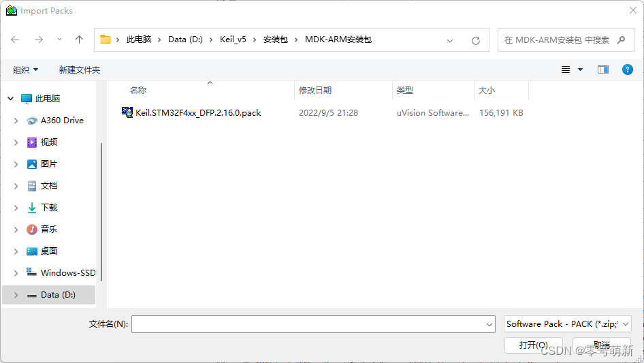Toggle the preview pane
Viewport: 644px width, 363px height.
tap(603, 69)
